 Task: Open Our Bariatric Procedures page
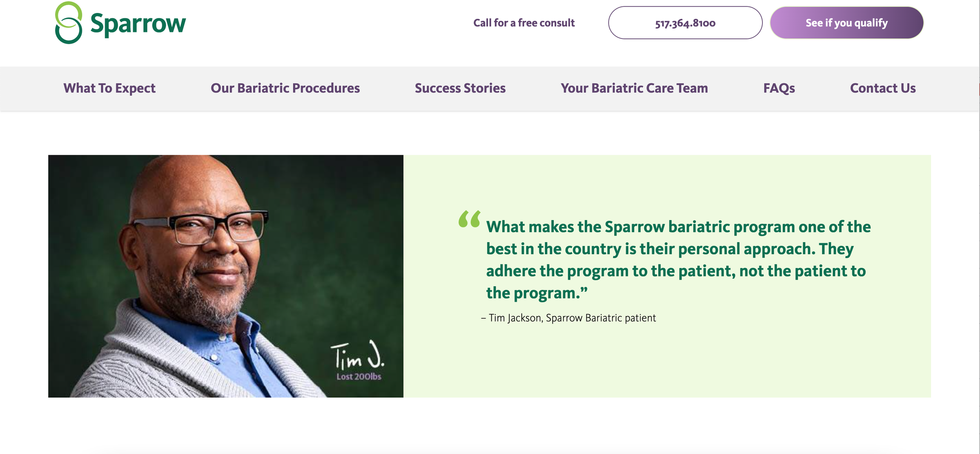click(285, 89)
